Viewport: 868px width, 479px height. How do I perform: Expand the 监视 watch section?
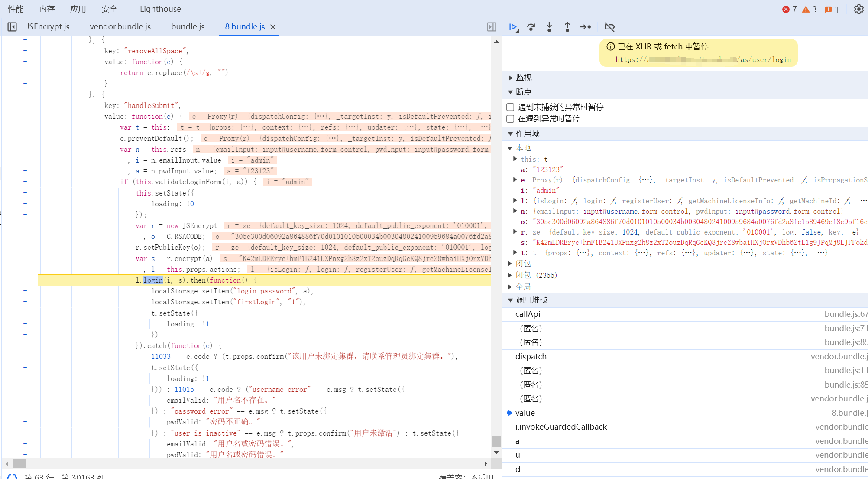523,78
